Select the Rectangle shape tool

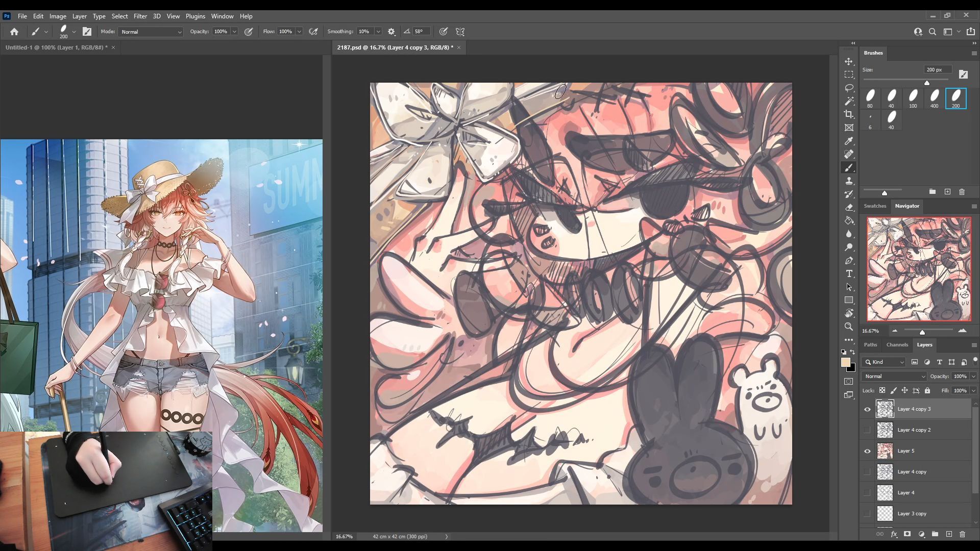849,300
